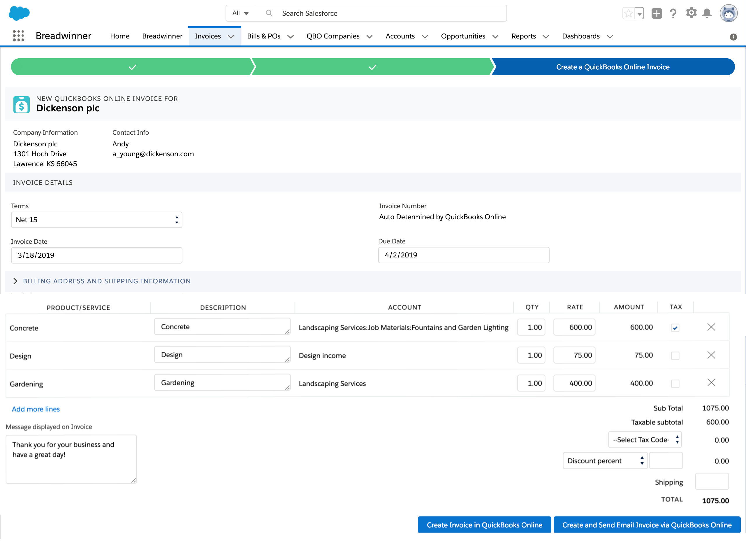Expand the Dashboards menu chevron
This screenshot has width=746, height=560.
tap(609, 36)
